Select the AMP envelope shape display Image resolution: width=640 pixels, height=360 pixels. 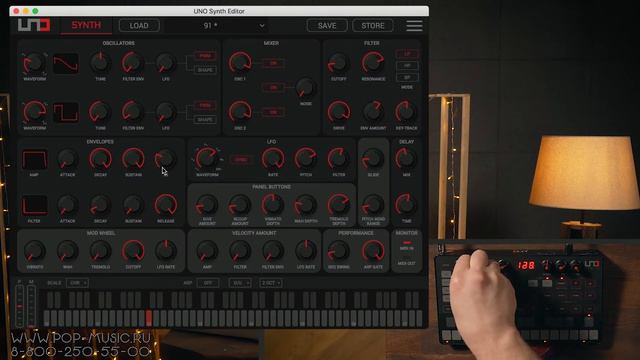pos(34,159)
